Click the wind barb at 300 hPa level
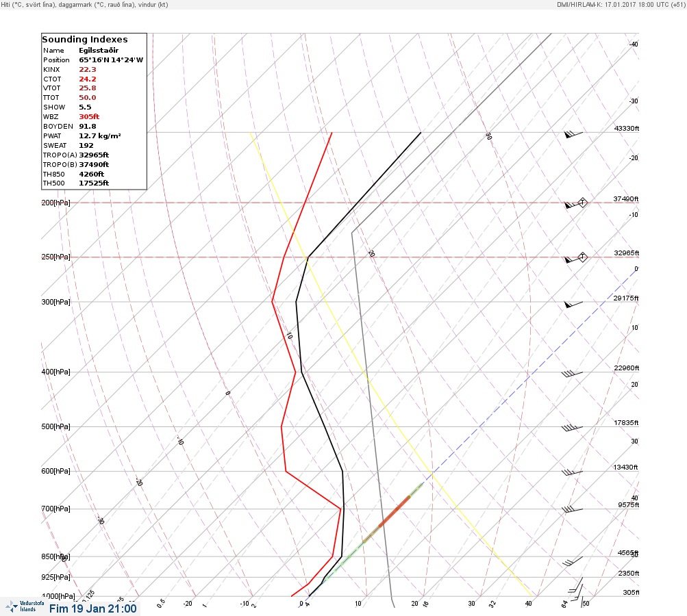 [x=573, y=304]
